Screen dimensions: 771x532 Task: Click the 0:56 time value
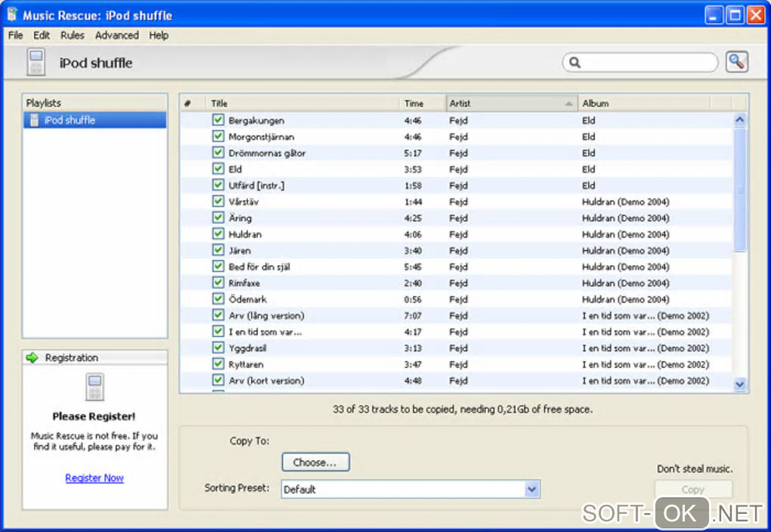click(x=413, y=299)
